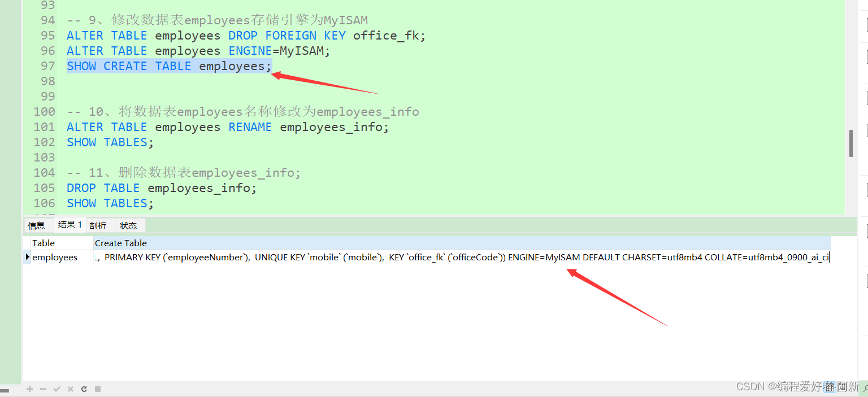Open the 状态 tab
The width and height of the screenshot is (868, 397).
tap(129, 225)
